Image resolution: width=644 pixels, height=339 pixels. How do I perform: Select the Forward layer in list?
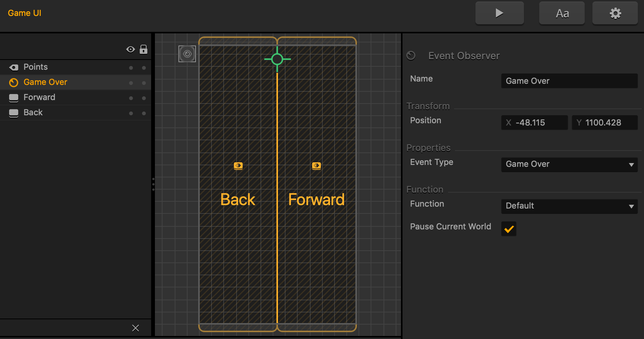click(76, 97)
